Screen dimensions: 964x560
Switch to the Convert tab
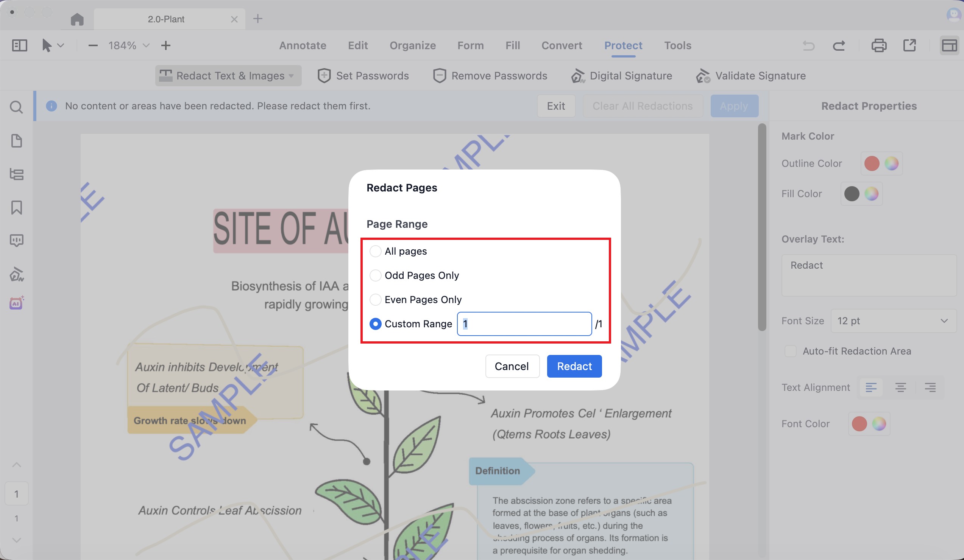pyautogui.click(x=562, y=45)
